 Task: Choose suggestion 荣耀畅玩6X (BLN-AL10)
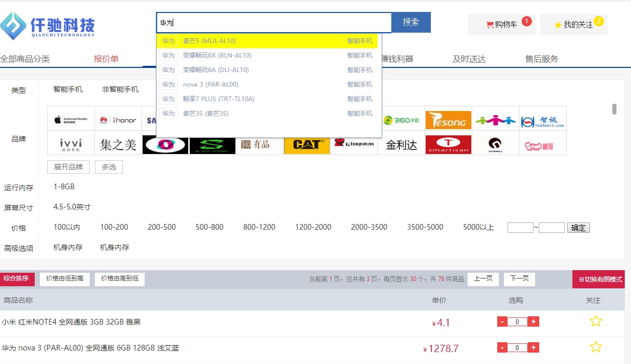click(267, 55)
